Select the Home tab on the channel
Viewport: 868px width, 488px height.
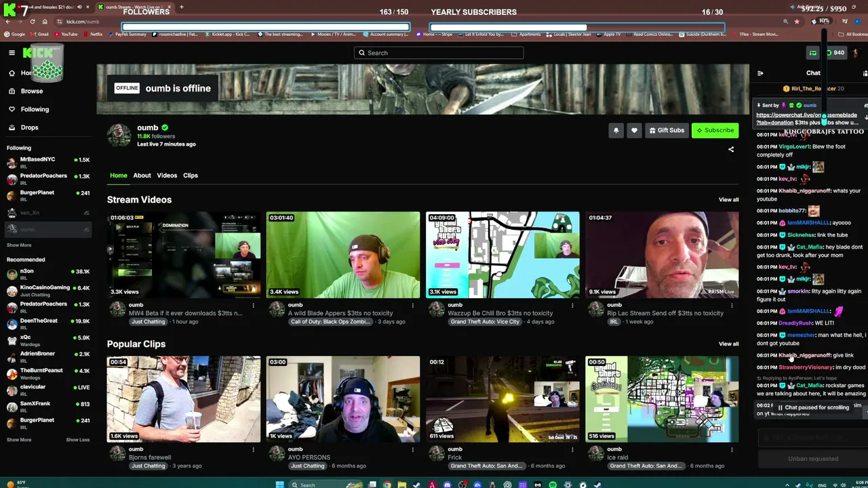click(x=119, y=176)
